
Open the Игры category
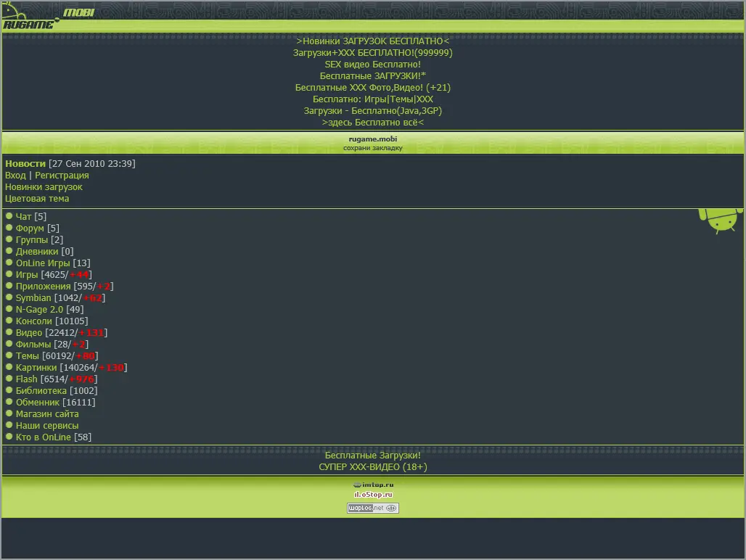[x=27, y=275]
